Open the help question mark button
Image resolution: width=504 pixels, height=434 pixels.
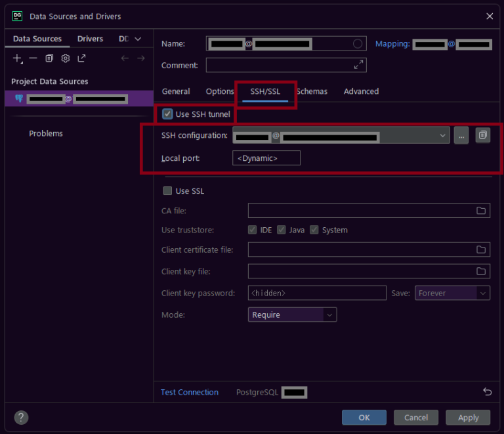tap(21, 418)
